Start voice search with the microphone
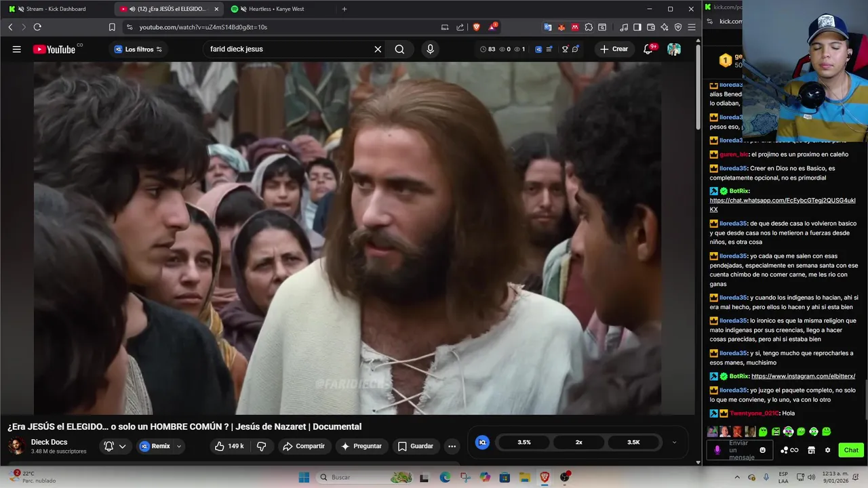This screenshot has height=488, width=868. point(430,49)
